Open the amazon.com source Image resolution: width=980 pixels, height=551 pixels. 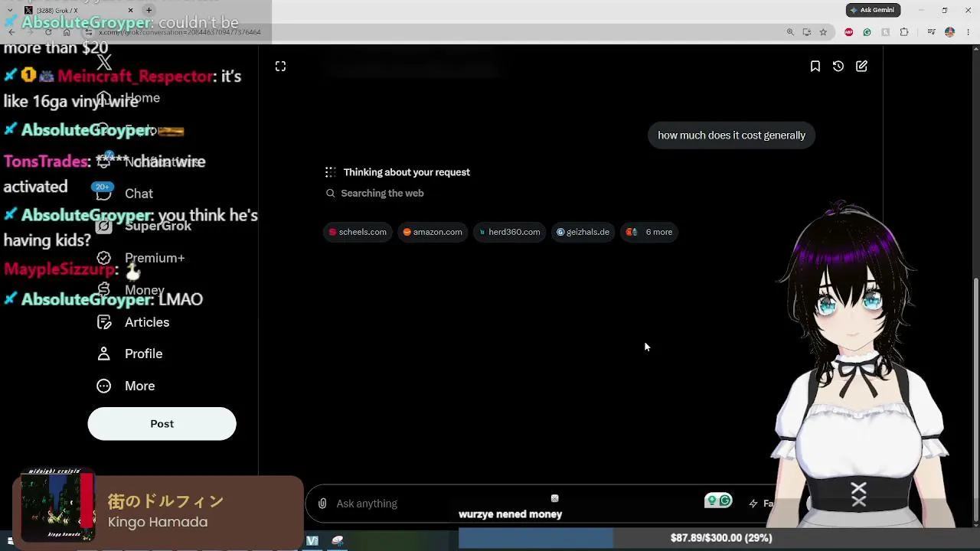click(x=433, y=232)
